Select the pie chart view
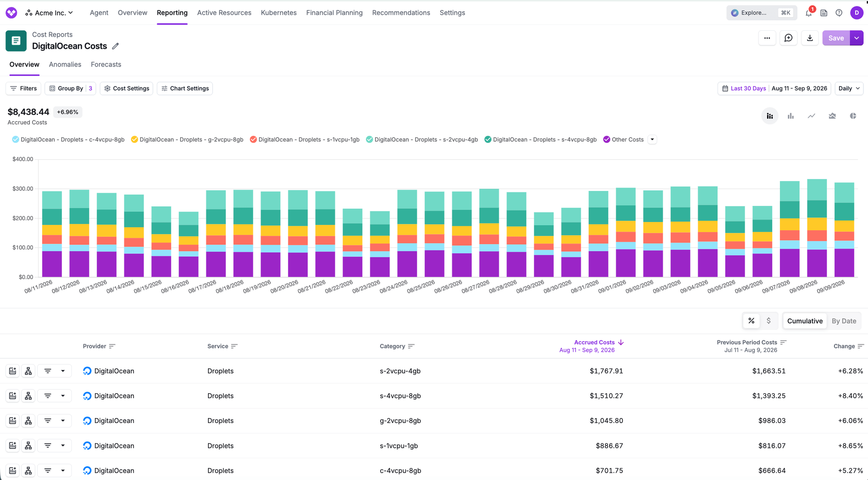The image size is (868, 480). (853, 116)
